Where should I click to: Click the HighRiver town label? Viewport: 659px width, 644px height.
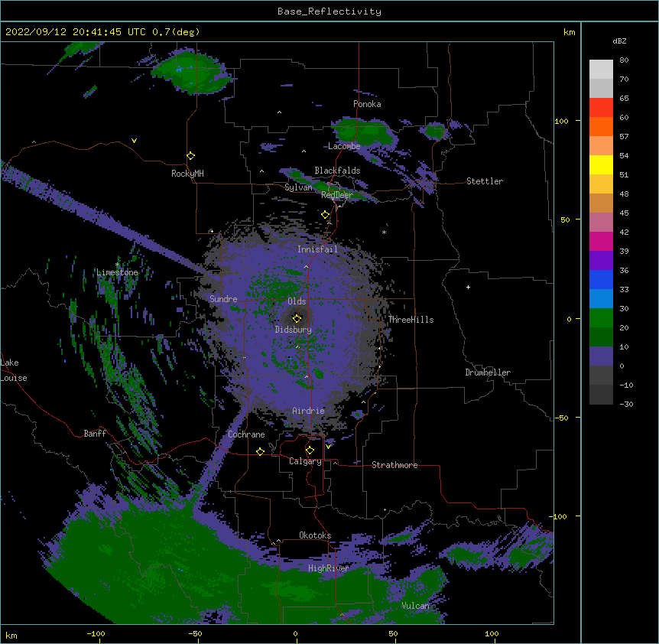(x=329, y=568)
